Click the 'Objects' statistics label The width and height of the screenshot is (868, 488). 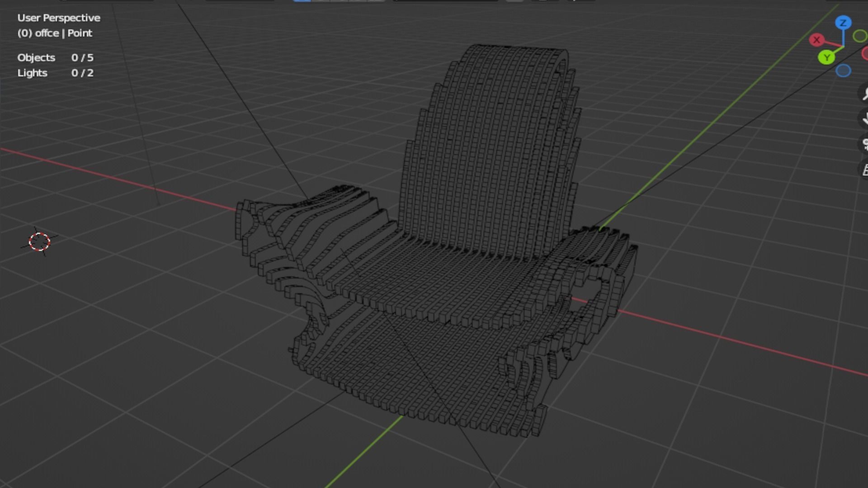36,58
